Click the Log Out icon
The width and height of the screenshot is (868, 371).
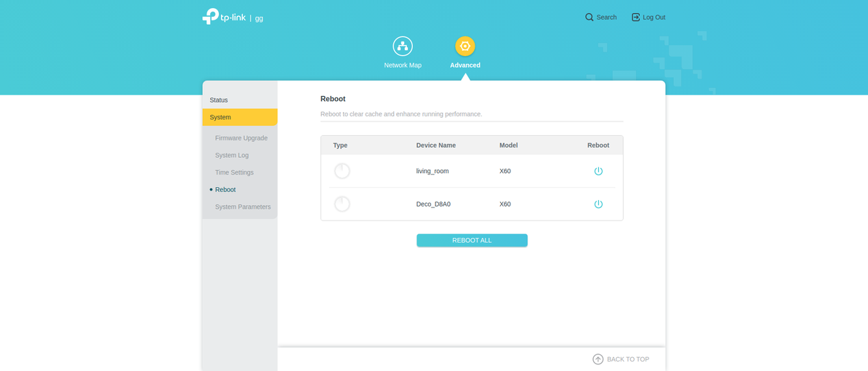635,17
